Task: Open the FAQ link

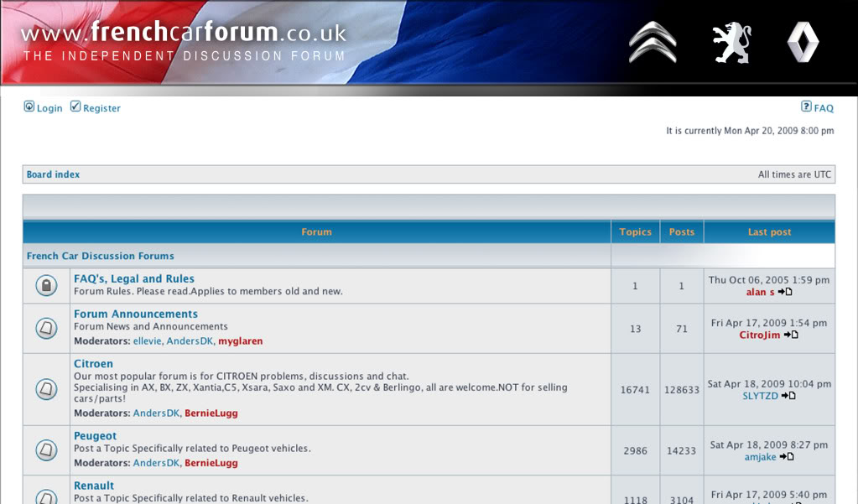Action: 818,107
